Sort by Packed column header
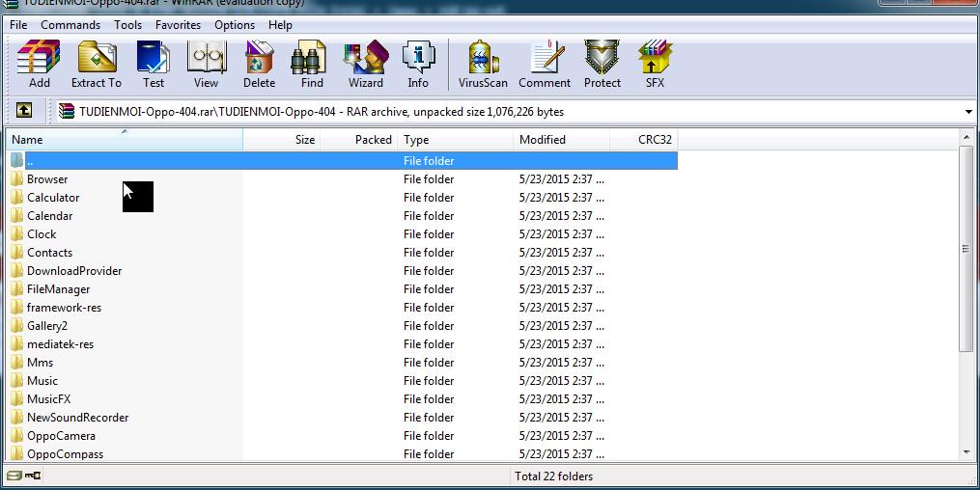 (359, 139)
